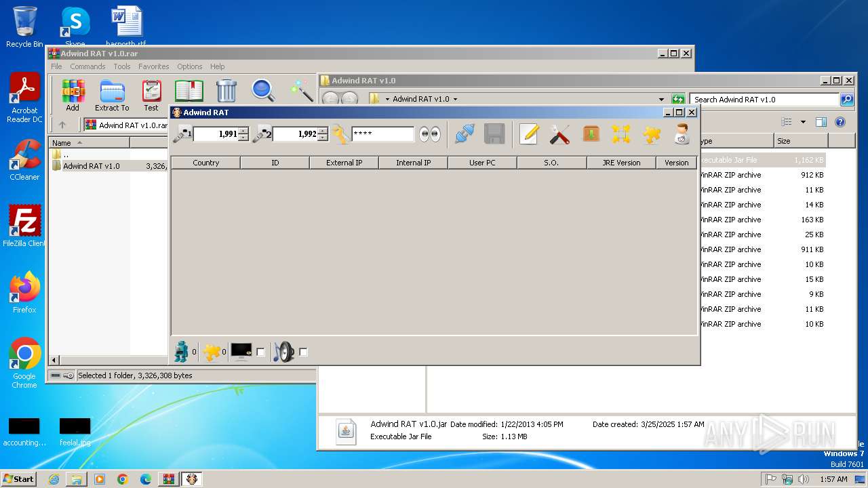Click WinRAR View book icon
This screenshot has height=488, width=868.
(x=189, y=91)
